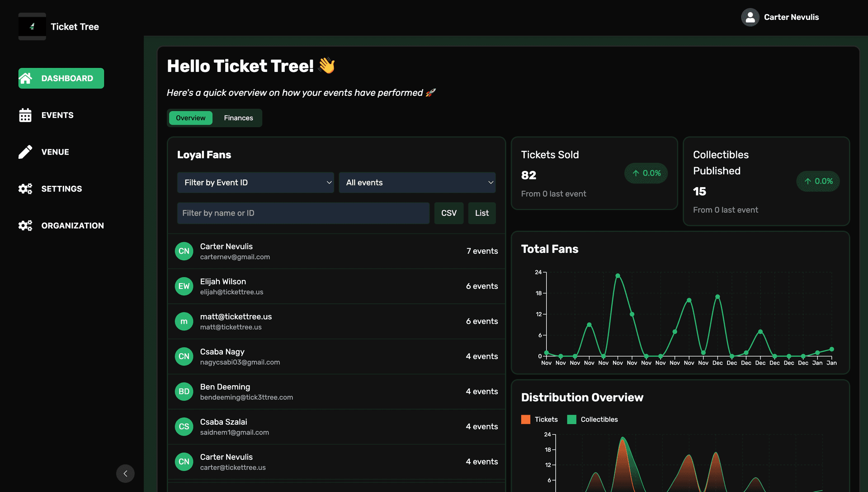The height and width of the screenshot is (492, 868).
Task: Open the Carter Nevulis profile avatar
Action: [750, 17]
